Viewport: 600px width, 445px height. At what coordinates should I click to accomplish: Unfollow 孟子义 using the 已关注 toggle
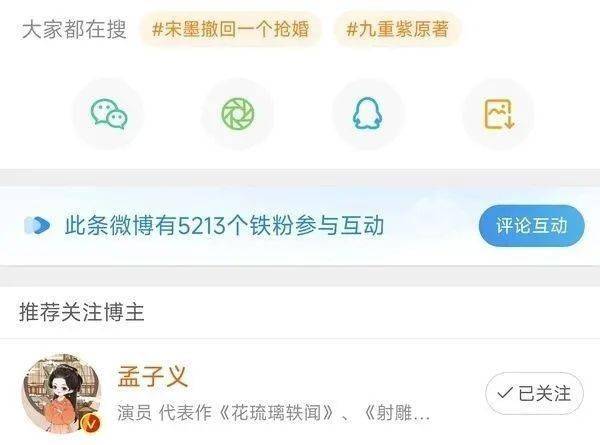pyautogui.click(x=534, y=393)
